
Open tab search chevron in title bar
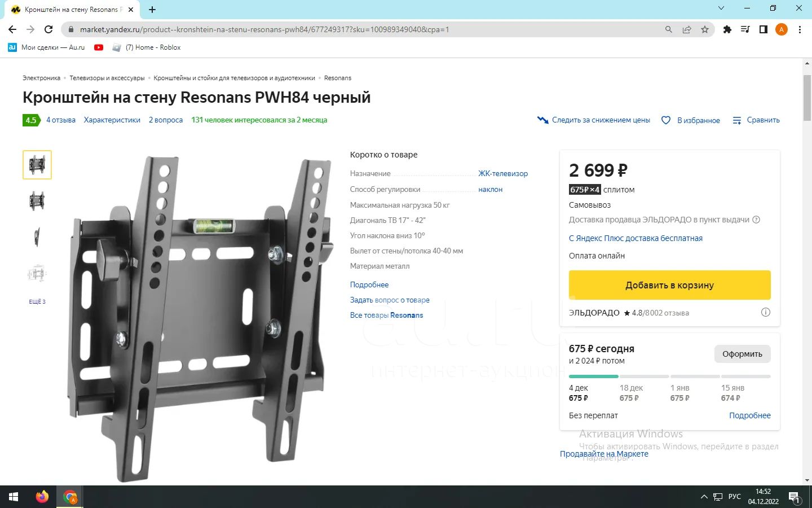click(721, 8)
